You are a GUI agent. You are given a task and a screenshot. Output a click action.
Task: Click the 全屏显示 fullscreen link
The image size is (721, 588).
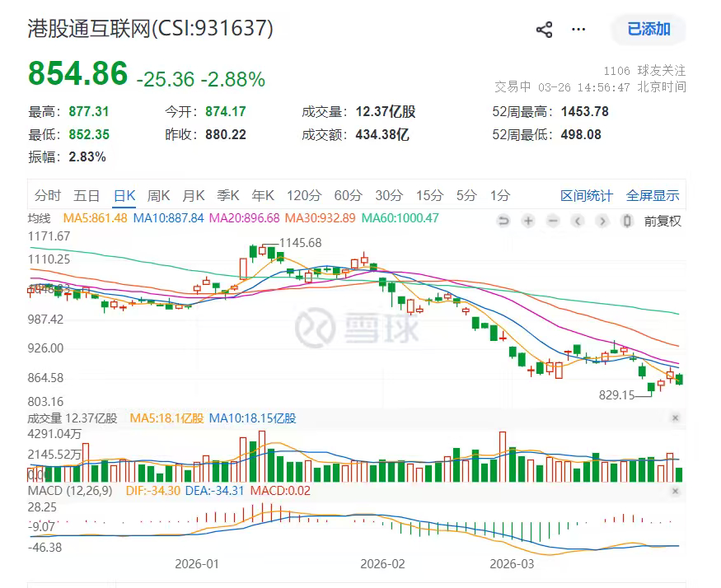point(653,195)
